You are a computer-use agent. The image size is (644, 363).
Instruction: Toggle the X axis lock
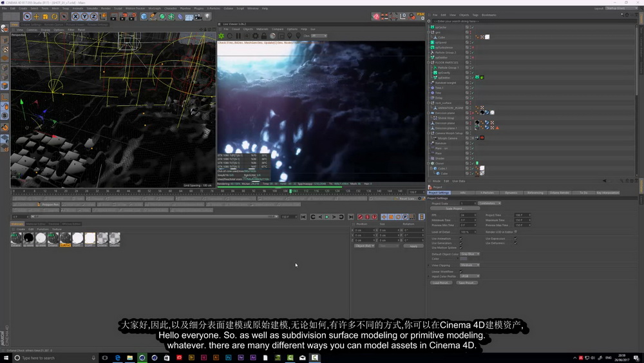tap(75, 17)
